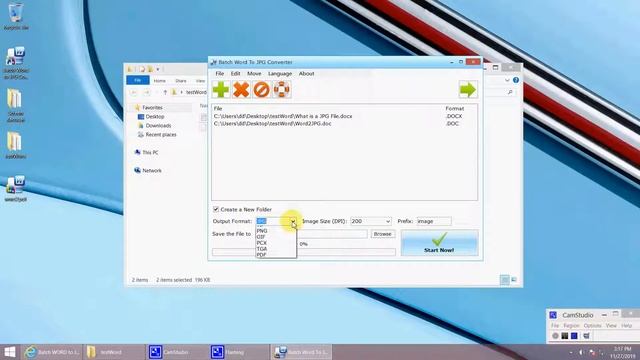This screenshot has width=640, height=360.
Task: Open the About menu
Action: pos(306,73)
